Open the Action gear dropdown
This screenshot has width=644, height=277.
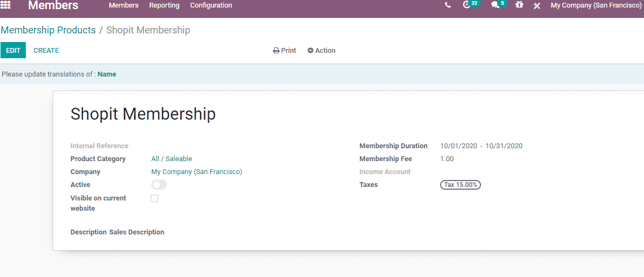coord(321,50)
